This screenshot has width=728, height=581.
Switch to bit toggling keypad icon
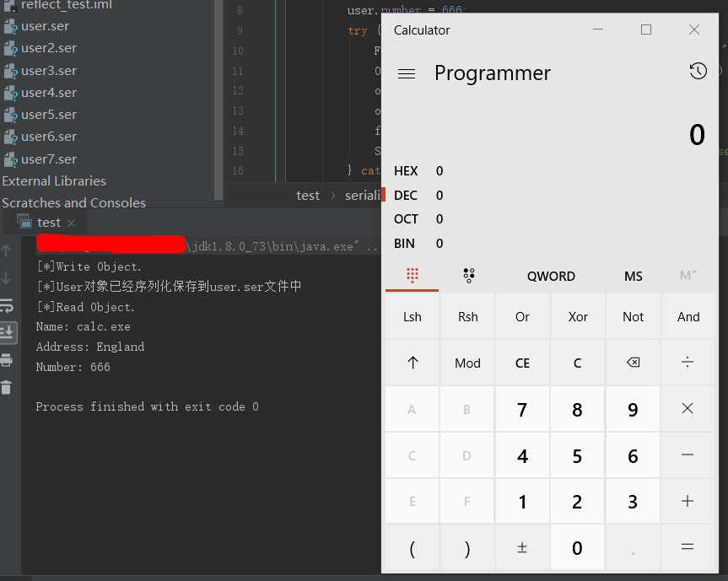[x=468, y=276]
